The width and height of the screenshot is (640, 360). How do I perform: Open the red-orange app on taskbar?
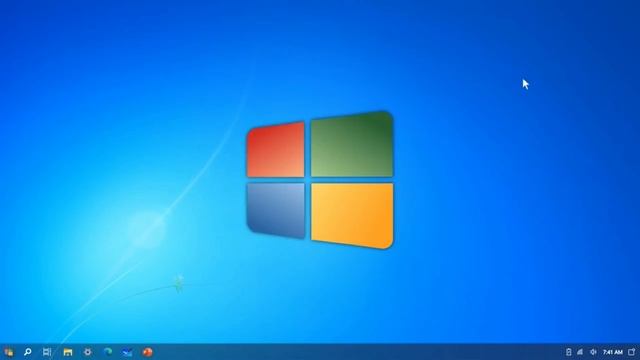[147, 352]
